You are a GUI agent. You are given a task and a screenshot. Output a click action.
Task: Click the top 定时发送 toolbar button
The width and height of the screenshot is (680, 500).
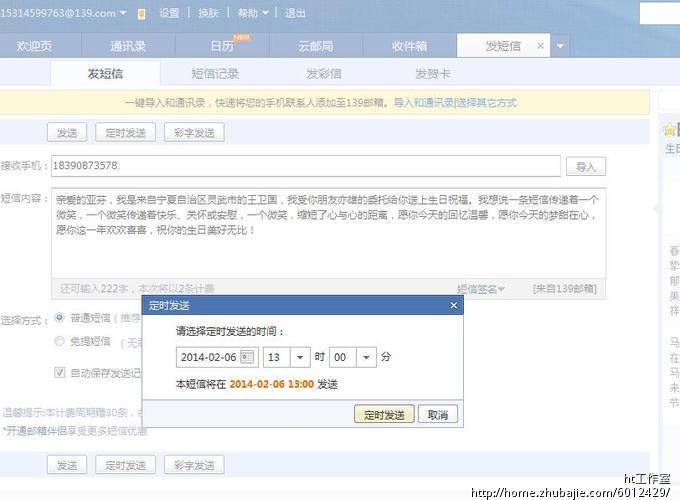(126, 132)
